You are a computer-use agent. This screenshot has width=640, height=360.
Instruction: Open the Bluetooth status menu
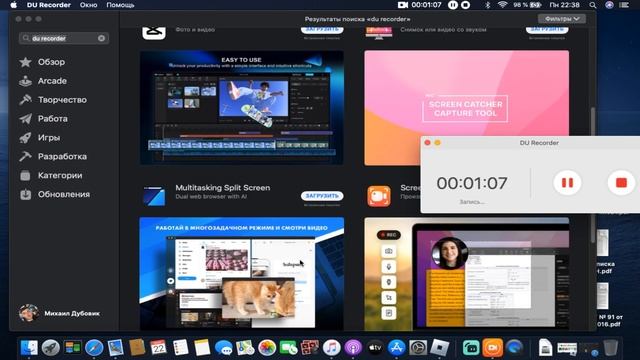tap(487, 5)
